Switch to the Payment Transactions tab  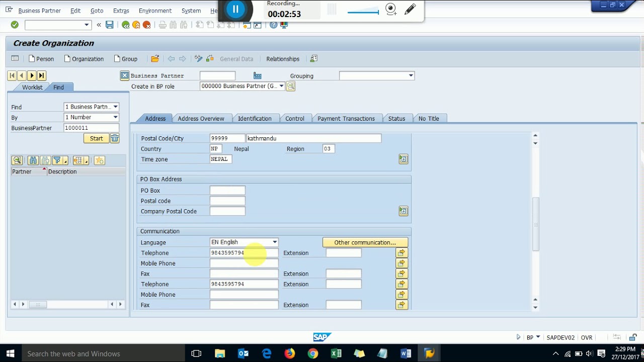[x=346, y=119]
